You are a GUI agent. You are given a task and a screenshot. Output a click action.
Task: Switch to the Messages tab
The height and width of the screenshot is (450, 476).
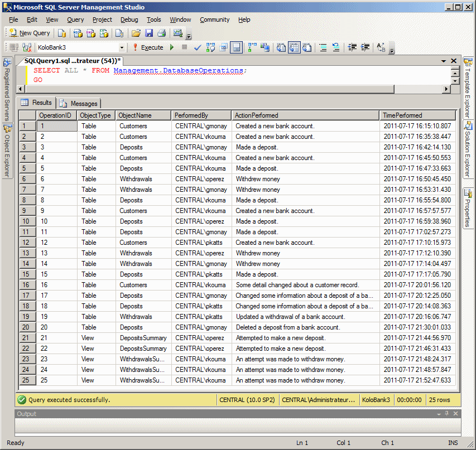tap(79, 104)
